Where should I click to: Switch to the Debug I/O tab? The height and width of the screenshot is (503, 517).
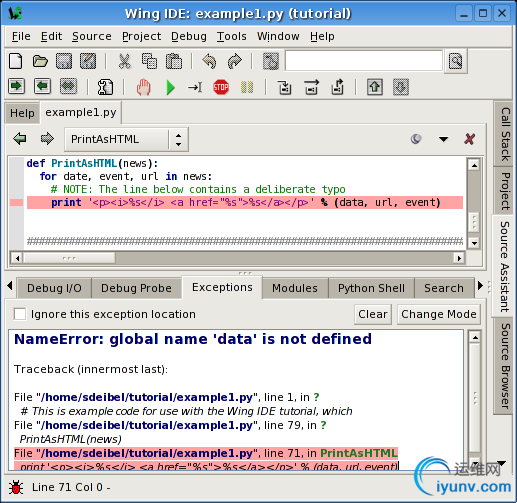click(x=54, y=288)
